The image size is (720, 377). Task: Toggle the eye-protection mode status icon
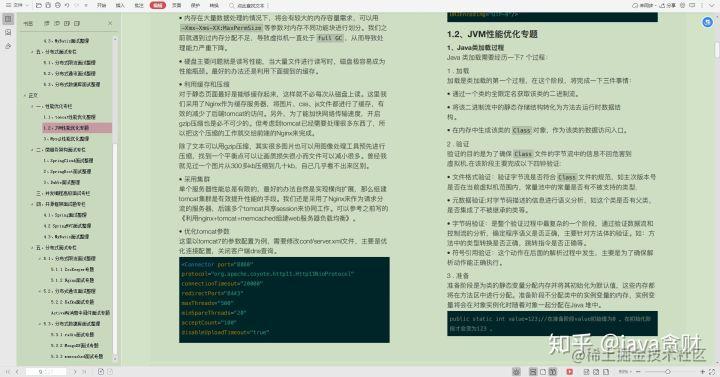pyautogui.click(x=517, y=371)
